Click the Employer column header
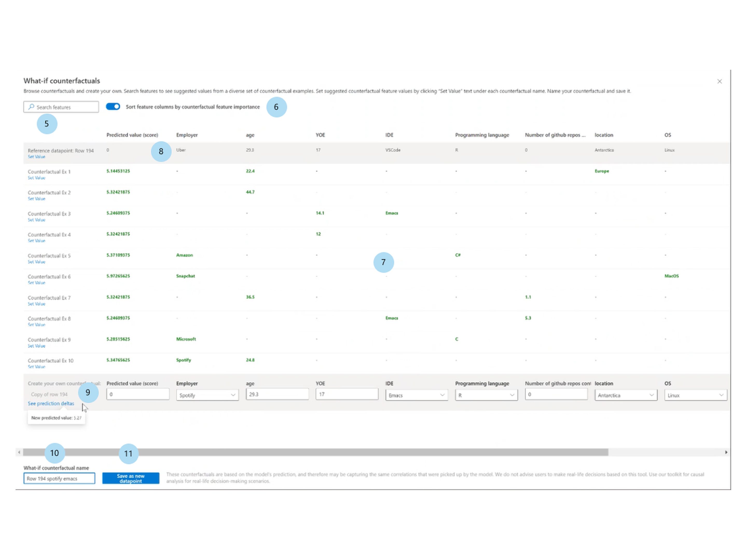747x560 pixels. point(187,135)
